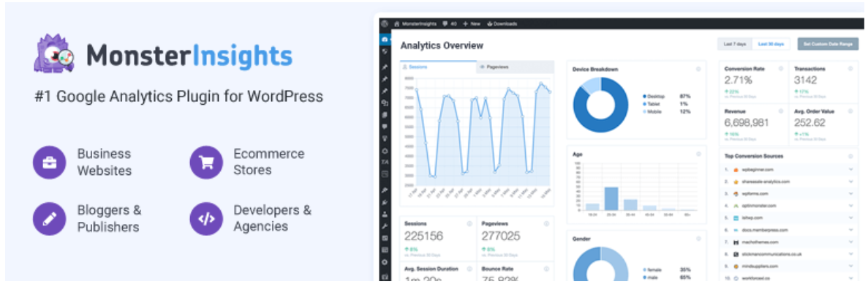
Task: Click the Set Custom Date Range button
Action: click(x=828, y=44)
